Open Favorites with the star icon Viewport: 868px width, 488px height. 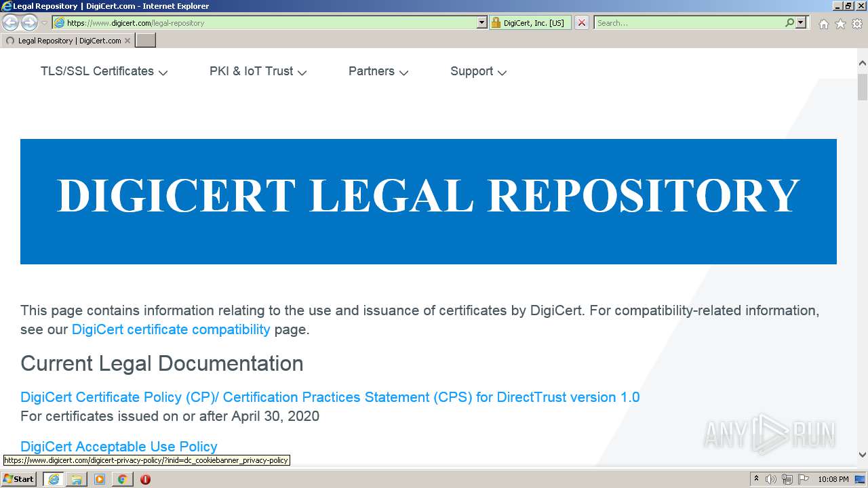[x=840, y=24]
